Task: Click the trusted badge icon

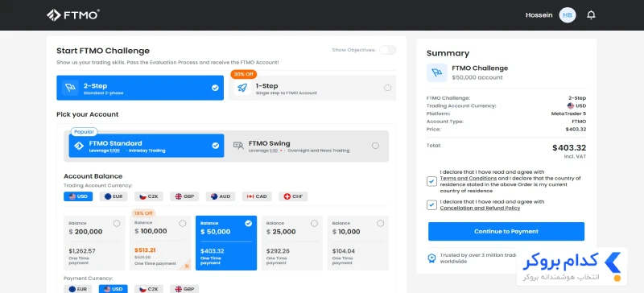Action: 431,258
